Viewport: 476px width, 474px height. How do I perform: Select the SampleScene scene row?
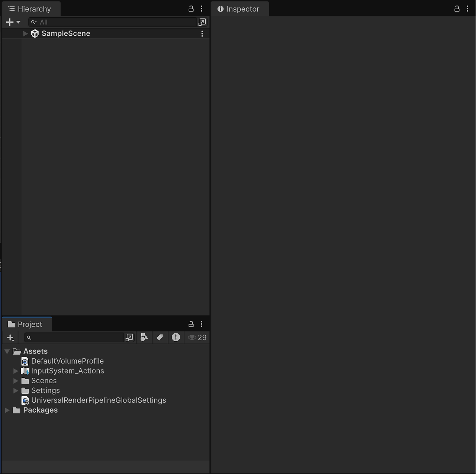[x=106, y=33]
